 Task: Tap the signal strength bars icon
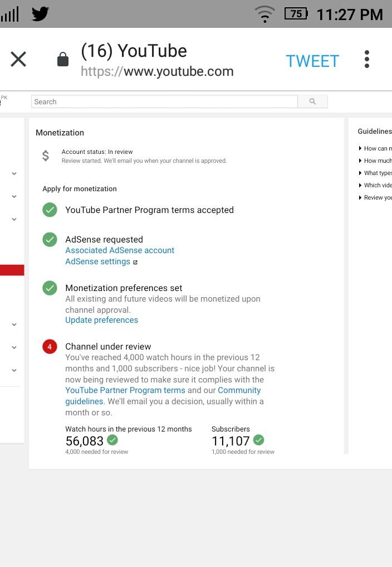pos(10,14)
